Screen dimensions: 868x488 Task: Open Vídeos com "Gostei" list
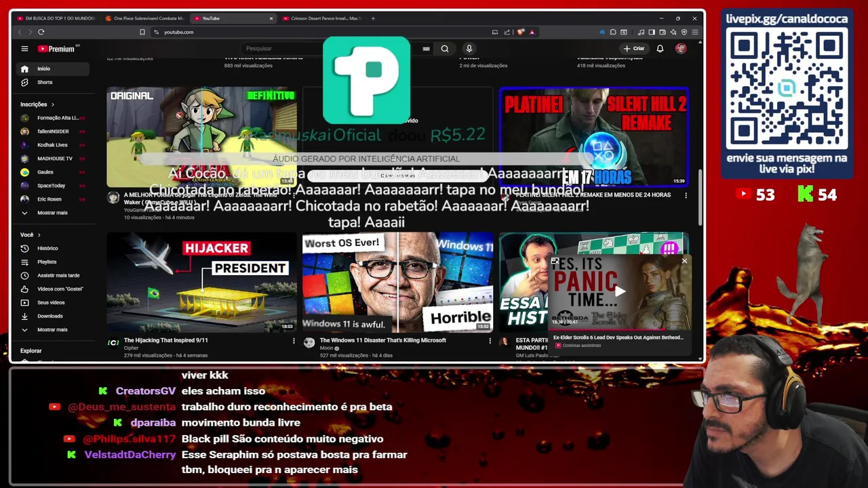pos(53,289)
